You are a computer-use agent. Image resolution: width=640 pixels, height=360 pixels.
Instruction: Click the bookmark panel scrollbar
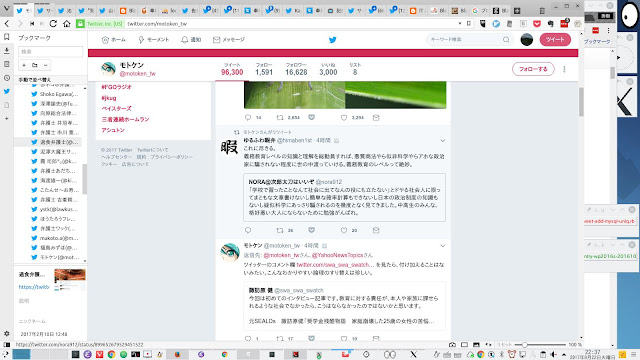(84, 180)
